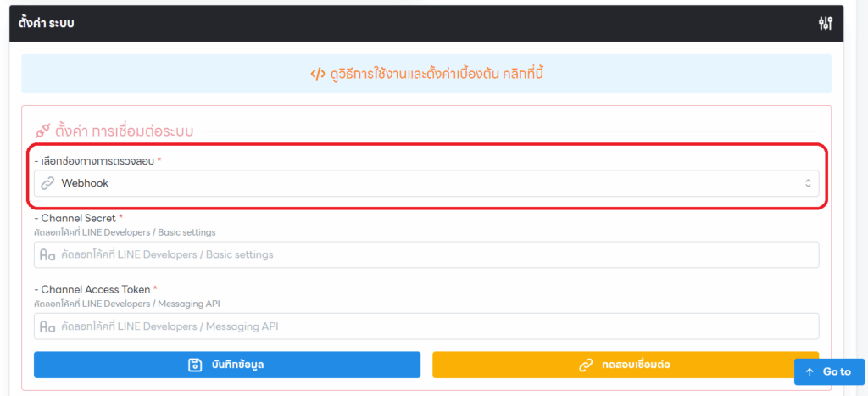868x396 pixels.
Task: Click the chain icon on test connection button
Action: pyautogui.click(x=586, y=365)
